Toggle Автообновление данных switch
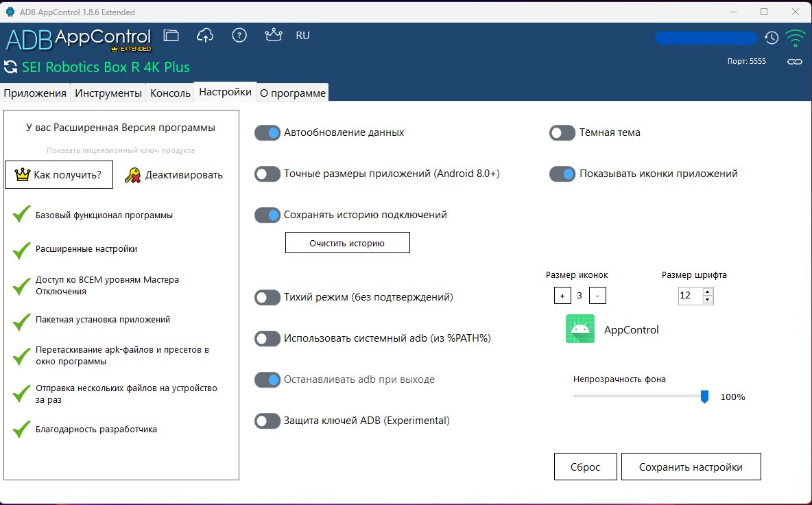 click(x=267, y=133)
